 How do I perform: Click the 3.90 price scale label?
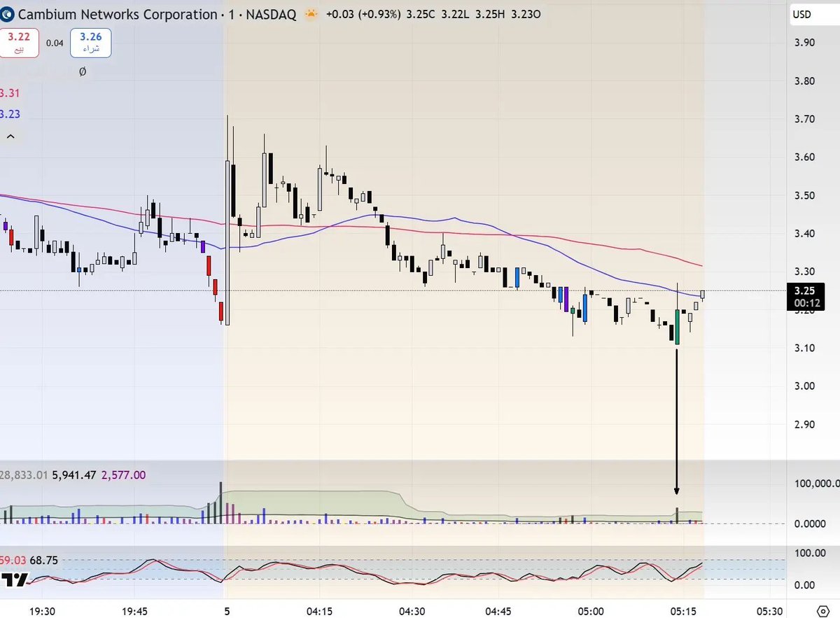[x=804, y=43]
